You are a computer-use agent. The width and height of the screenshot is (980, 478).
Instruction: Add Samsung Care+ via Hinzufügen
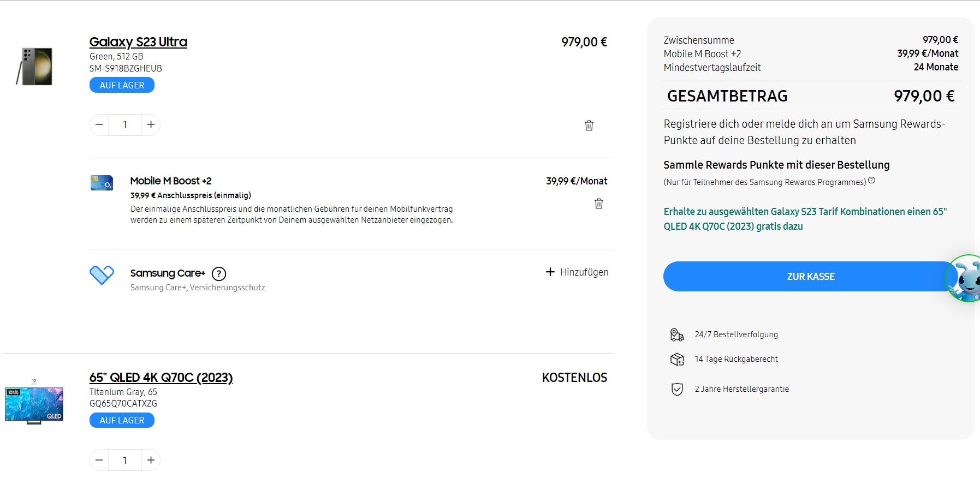coord(577,272)
